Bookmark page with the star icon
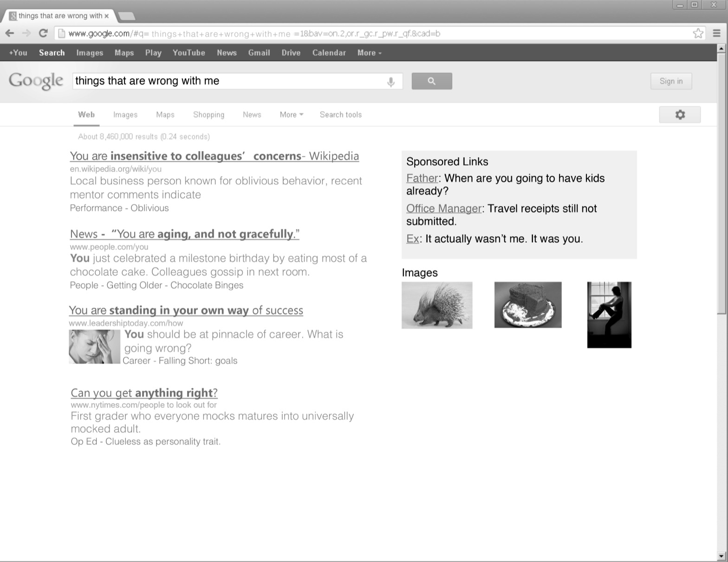The image size is (728, 562). point(698,33)
